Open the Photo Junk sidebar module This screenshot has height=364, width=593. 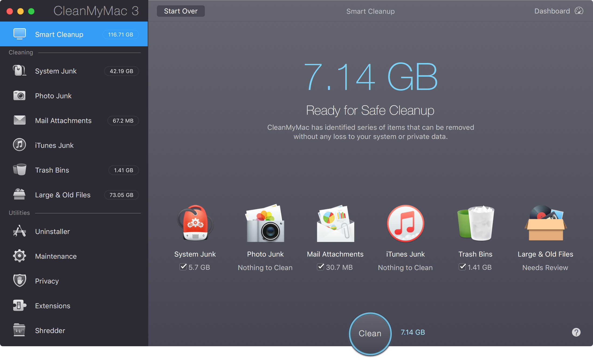pyautogui.click(x=74, y=96)
